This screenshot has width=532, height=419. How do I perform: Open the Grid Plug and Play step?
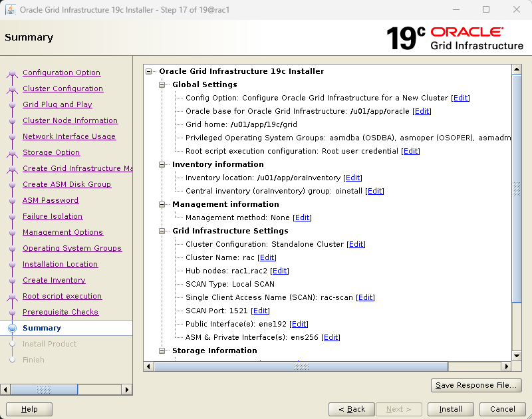(57, 104)
